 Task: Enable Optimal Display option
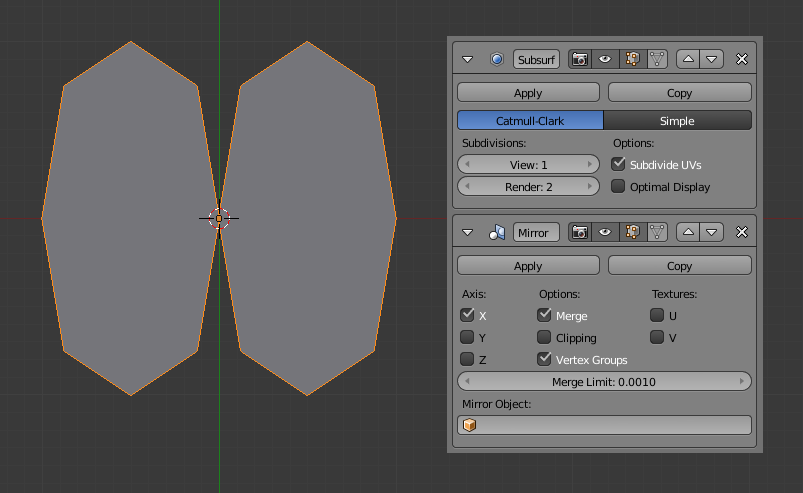pos(618,187)
